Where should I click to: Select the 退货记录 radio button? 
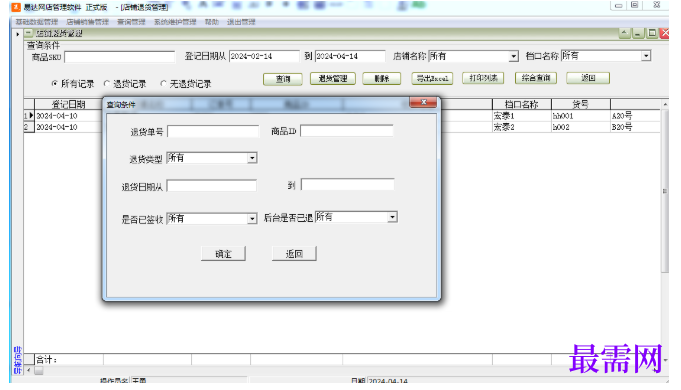coord(107,83)
